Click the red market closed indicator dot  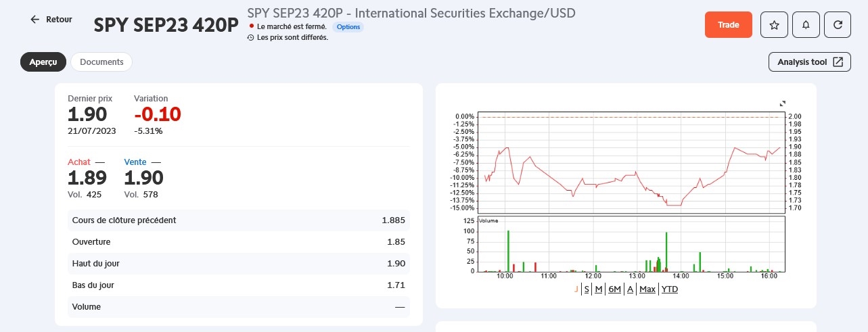point(251,26)
